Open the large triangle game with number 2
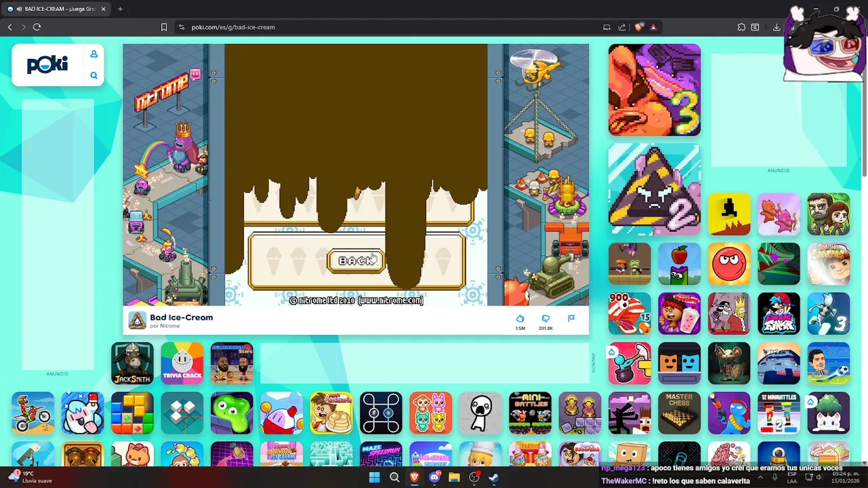This screenshot has height=488, width=868. (x=655, y=189)
